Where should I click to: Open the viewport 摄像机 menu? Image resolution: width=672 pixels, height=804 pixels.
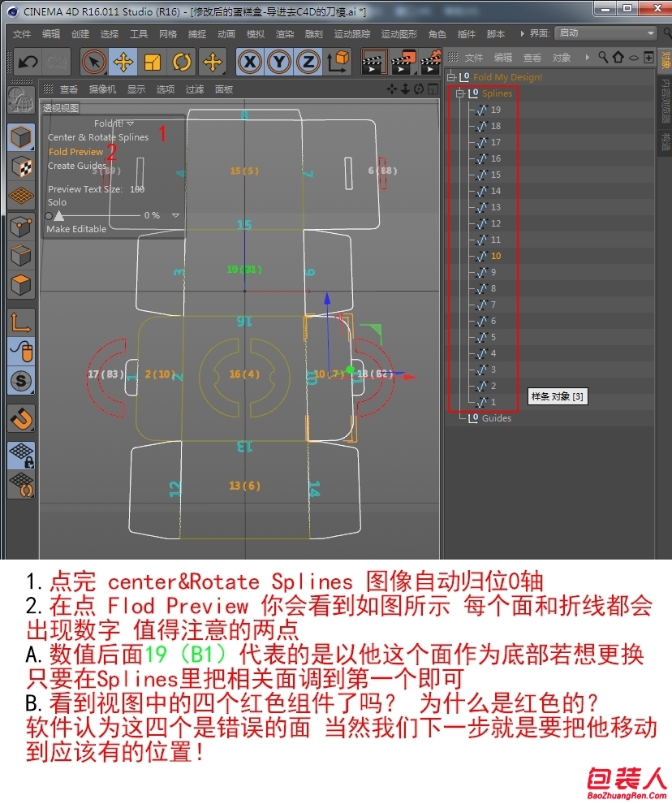tap(102, 89)
